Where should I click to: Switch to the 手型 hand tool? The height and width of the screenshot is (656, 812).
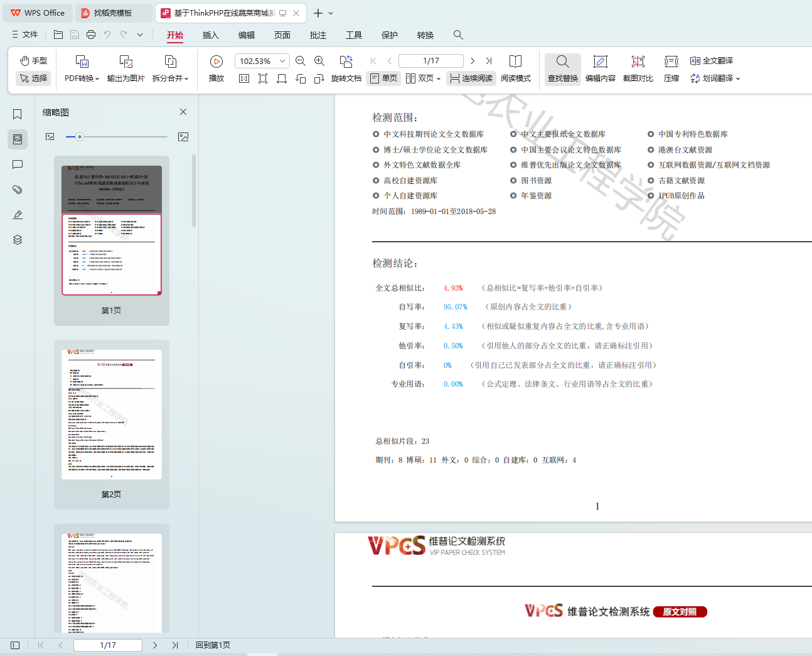[x=33, y=61]
